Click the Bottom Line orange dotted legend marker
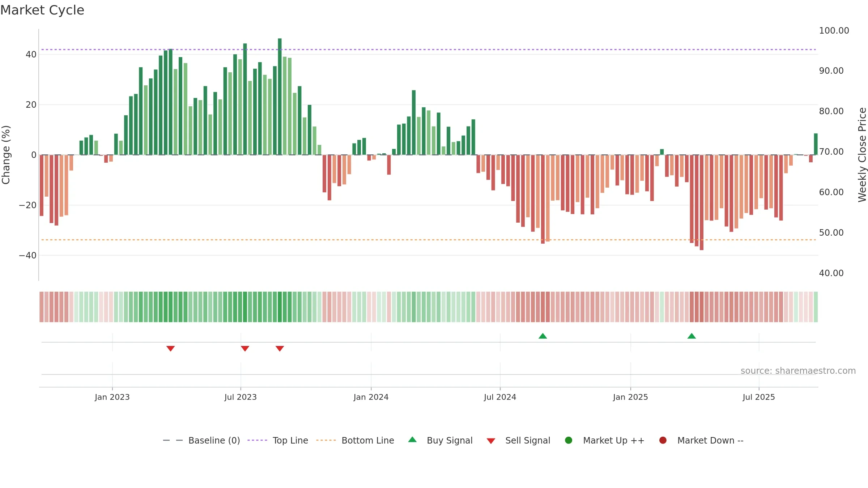 [326, 440]
